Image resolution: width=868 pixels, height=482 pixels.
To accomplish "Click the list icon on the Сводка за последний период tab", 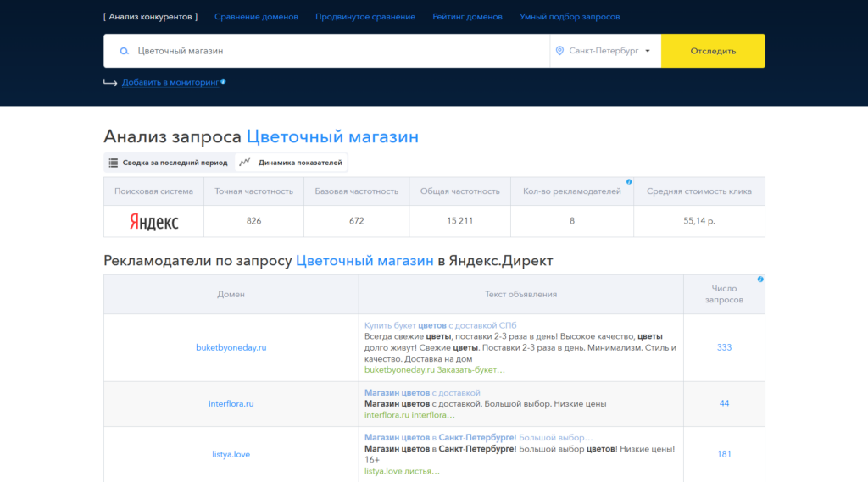I will click(x=114, y=163).
